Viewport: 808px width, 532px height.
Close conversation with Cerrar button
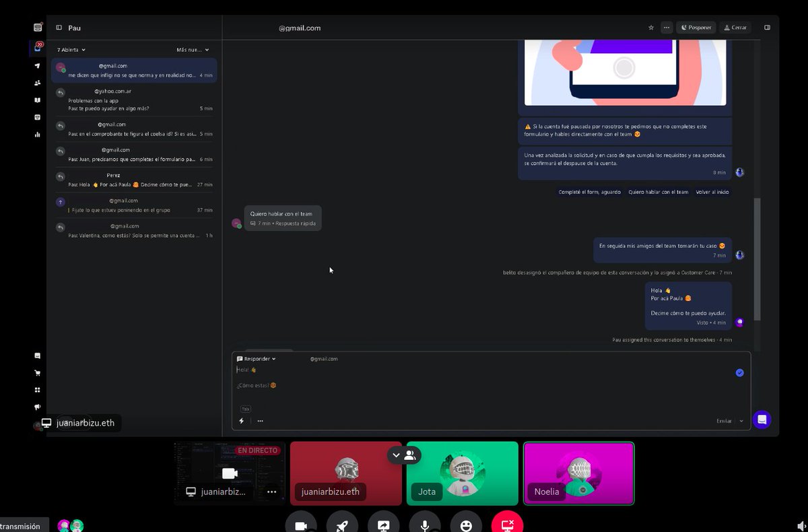click(735, 28)
